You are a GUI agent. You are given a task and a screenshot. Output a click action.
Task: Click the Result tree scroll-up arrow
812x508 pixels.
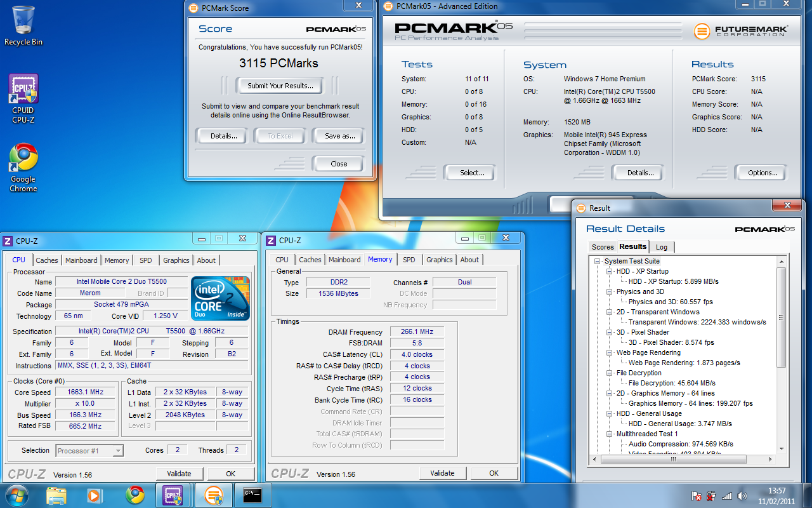coord(781,261)
